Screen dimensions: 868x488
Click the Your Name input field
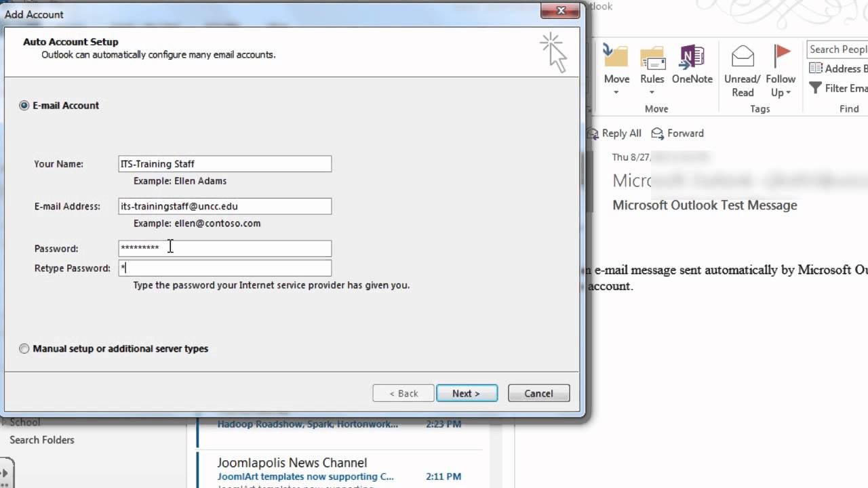pos(225,164)
